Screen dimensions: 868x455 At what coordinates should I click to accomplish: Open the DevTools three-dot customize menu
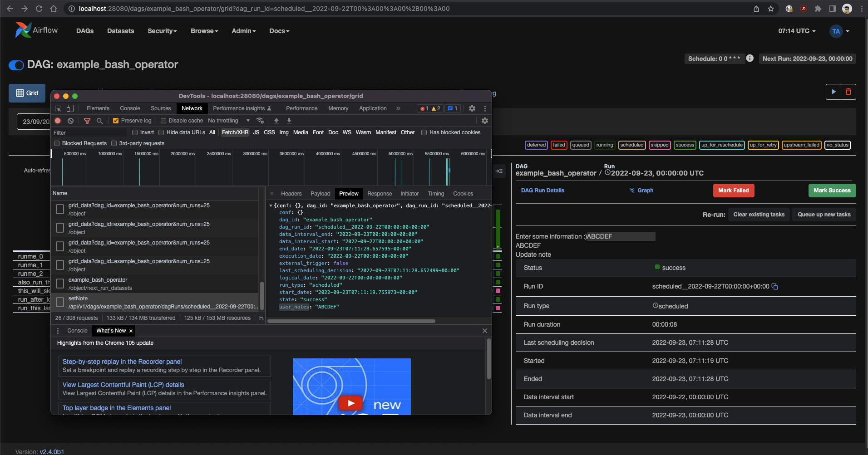pyautogui.click(x=485, y=108)
